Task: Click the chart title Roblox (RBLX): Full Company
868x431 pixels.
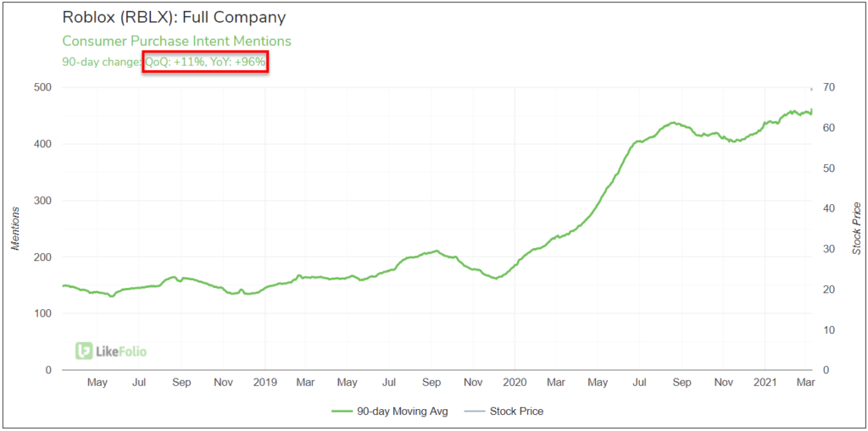Action: click(174, 18)
